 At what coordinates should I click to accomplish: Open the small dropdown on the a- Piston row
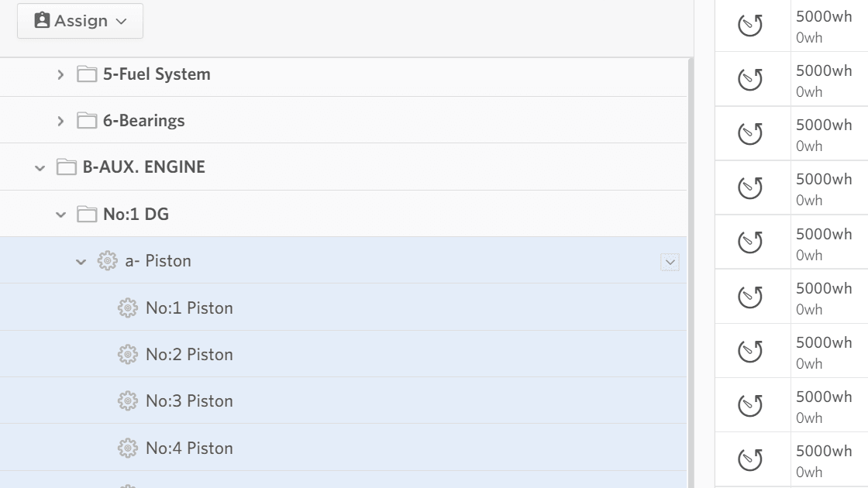[670, 261]
